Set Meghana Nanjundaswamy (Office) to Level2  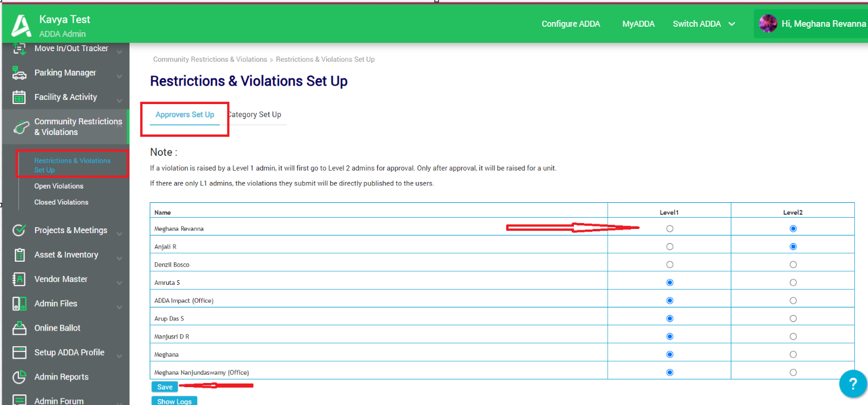tap(793, 372)
